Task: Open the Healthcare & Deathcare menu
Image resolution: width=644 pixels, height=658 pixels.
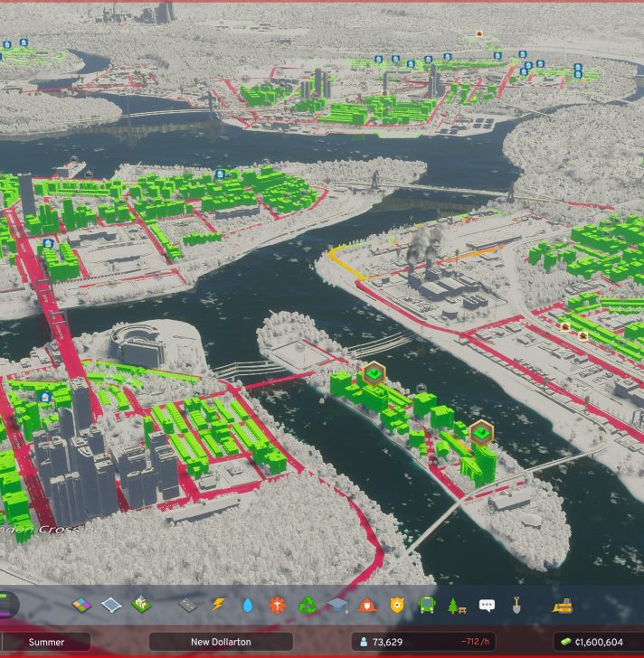Action: (278, 605)
